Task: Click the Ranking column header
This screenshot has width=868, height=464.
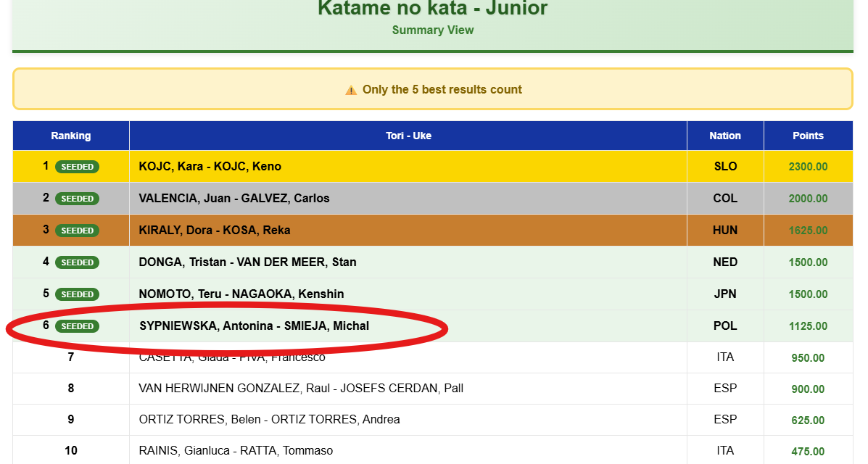Action: (x=71, y=136)
